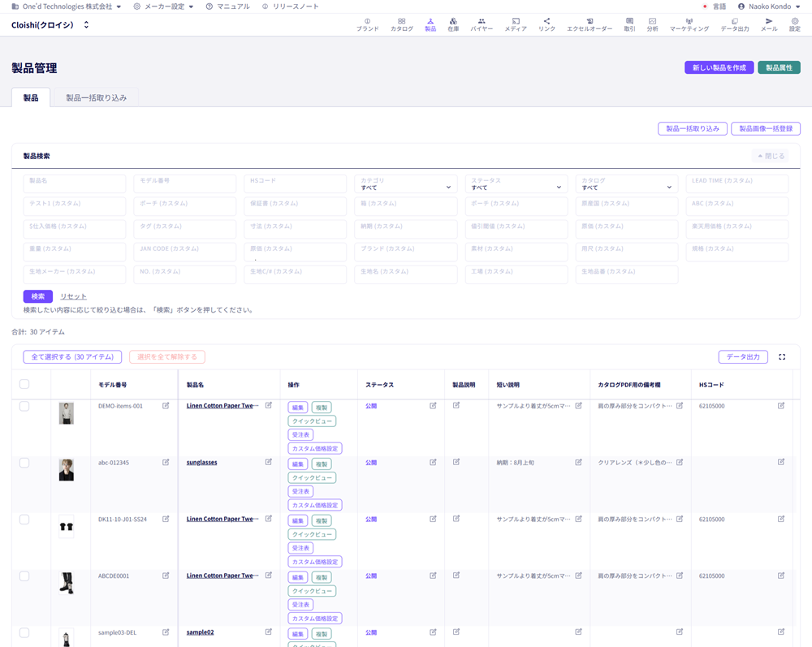The image size is (812, 647).
Task: Check the ABCDE0001 row checkbox
Action: tap(24, 576)
